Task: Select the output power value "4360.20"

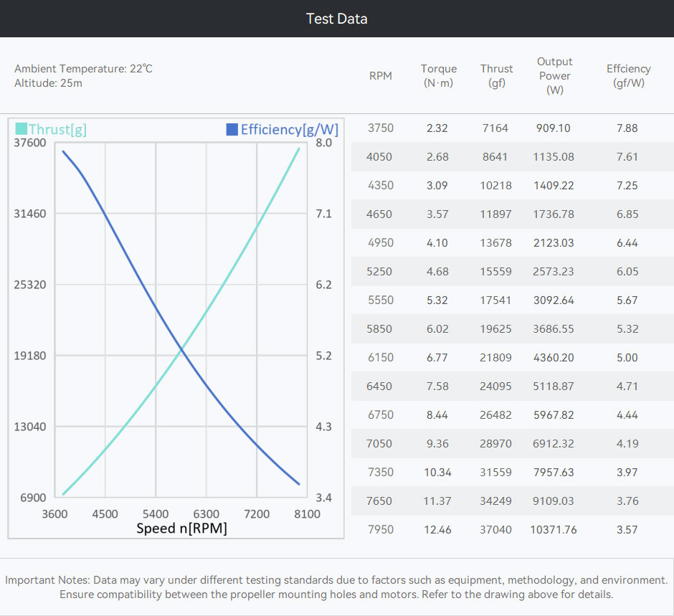Action: 554,358
